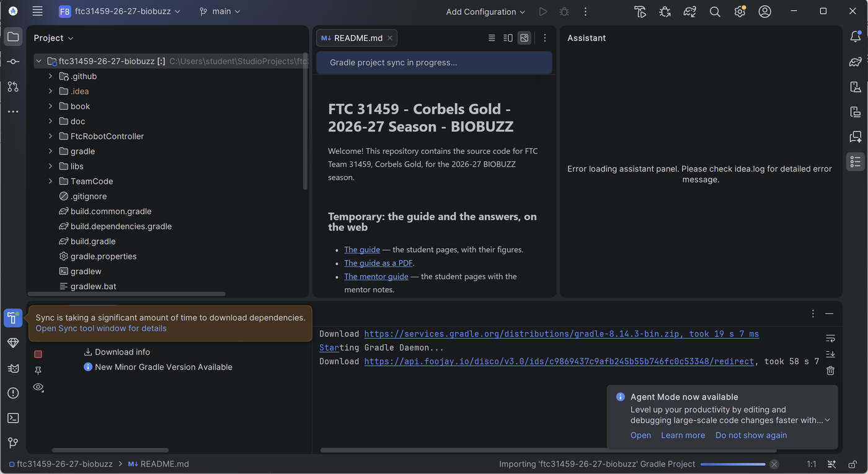The height and width of the screenshot is (474, 868).
Task: Toggle the eye view options icon
Action: click(38, 387)
